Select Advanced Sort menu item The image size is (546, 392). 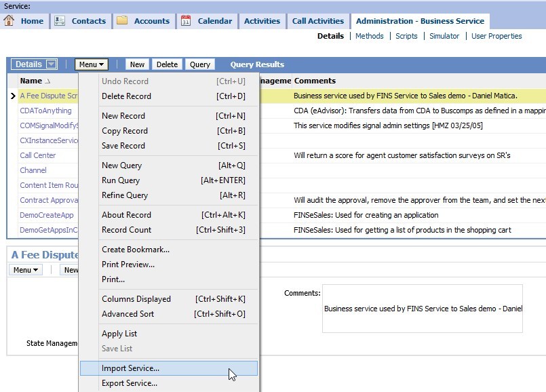pos(169,314)
